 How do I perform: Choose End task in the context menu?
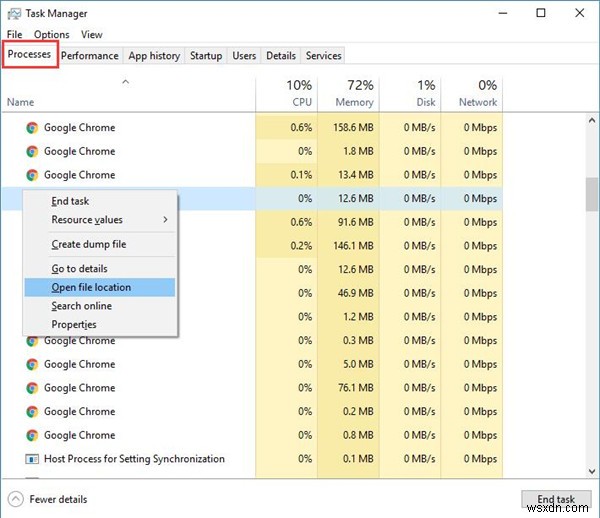[x=99, y=201]
